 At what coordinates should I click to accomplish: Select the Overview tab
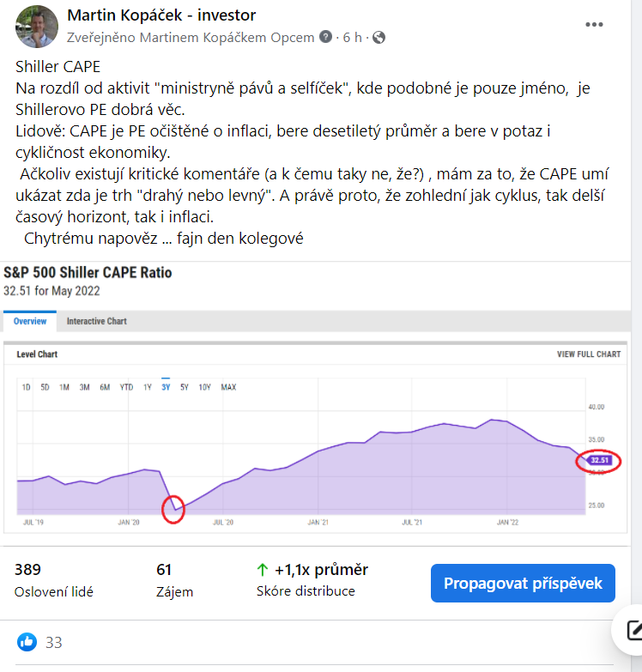[x=29, y=321]
